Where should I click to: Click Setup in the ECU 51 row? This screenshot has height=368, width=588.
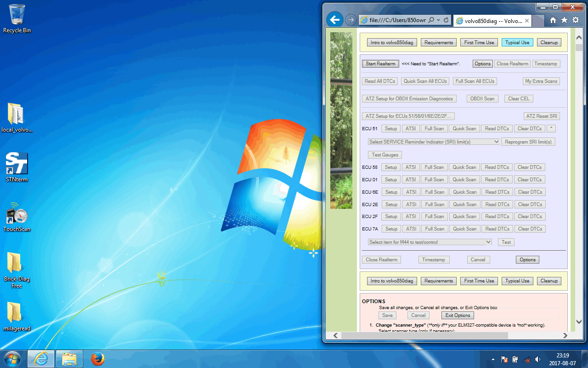coord(391,128)
